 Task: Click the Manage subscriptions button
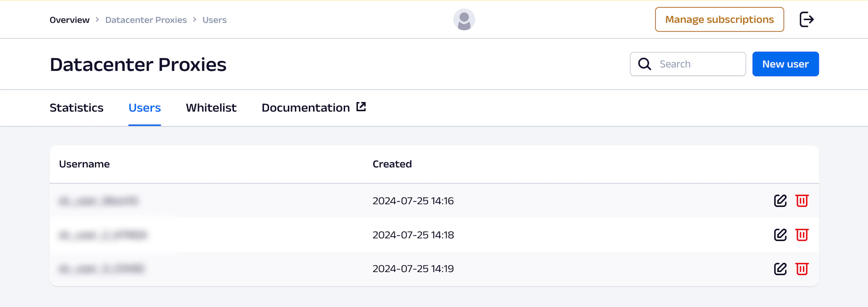click(x=719, y=19)
